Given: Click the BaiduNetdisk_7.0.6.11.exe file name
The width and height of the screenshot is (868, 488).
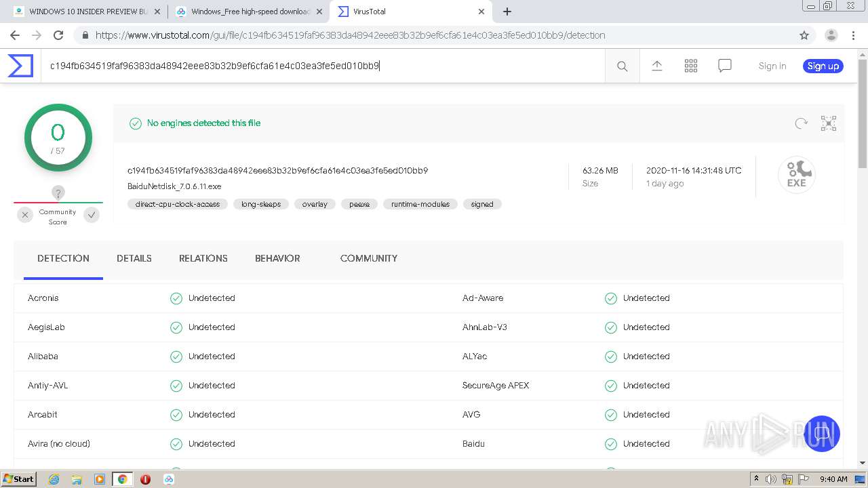Looking at the screenshot, I should point(174,186).
